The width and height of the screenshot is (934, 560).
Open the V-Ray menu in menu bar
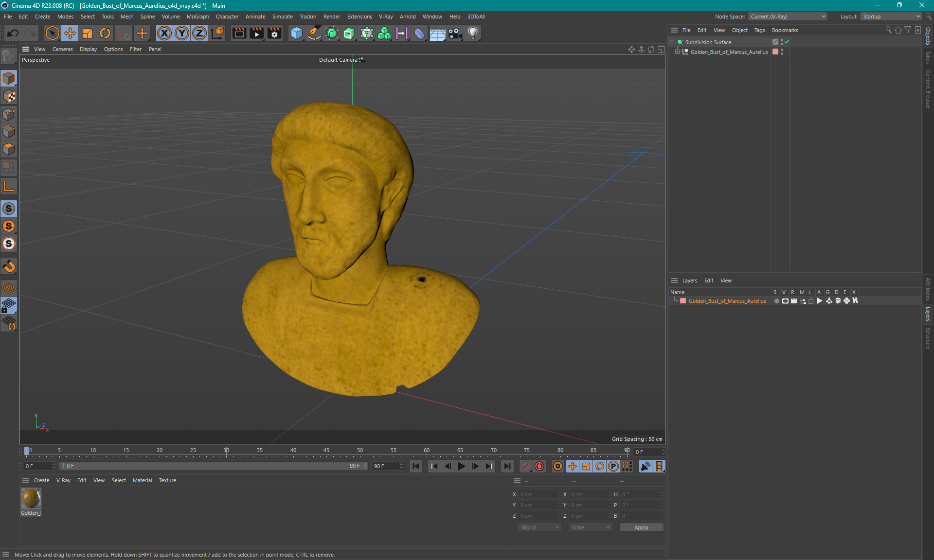386,17
